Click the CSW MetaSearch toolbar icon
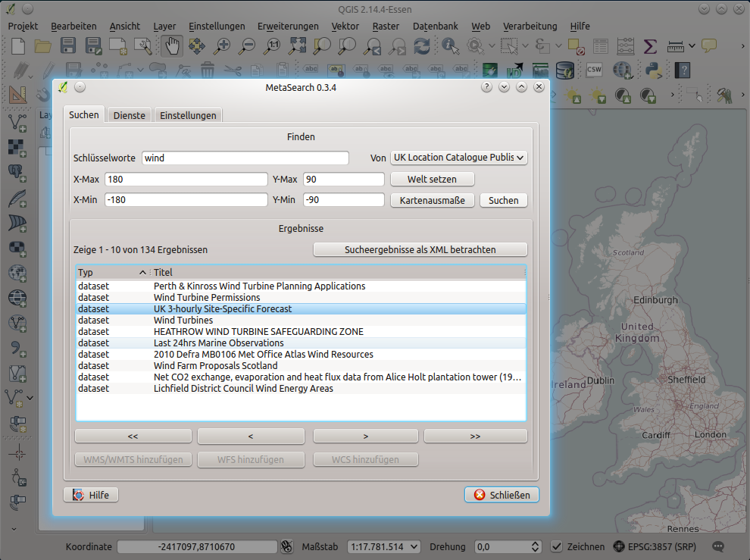Image resolution: width=750 pixels, height=560 pixels. click(x=595, y=70)
